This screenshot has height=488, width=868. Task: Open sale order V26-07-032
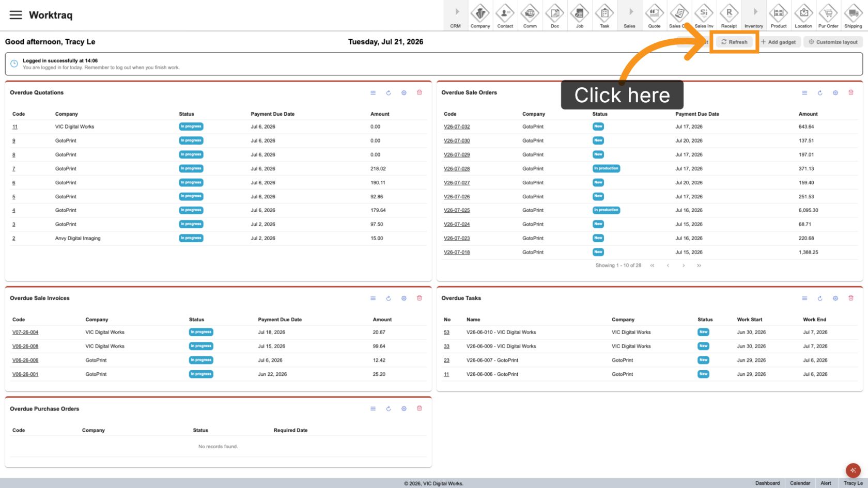tap(457, 127)
